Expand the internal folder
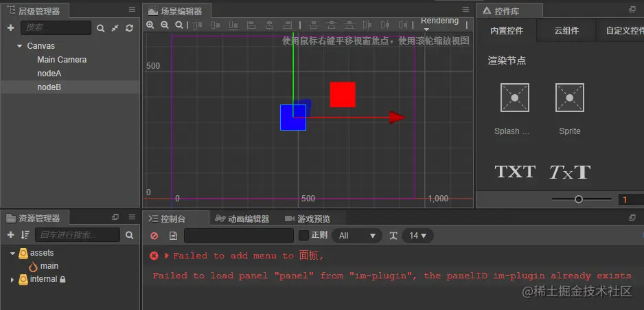The image size is (644, 310). point(12,280)
